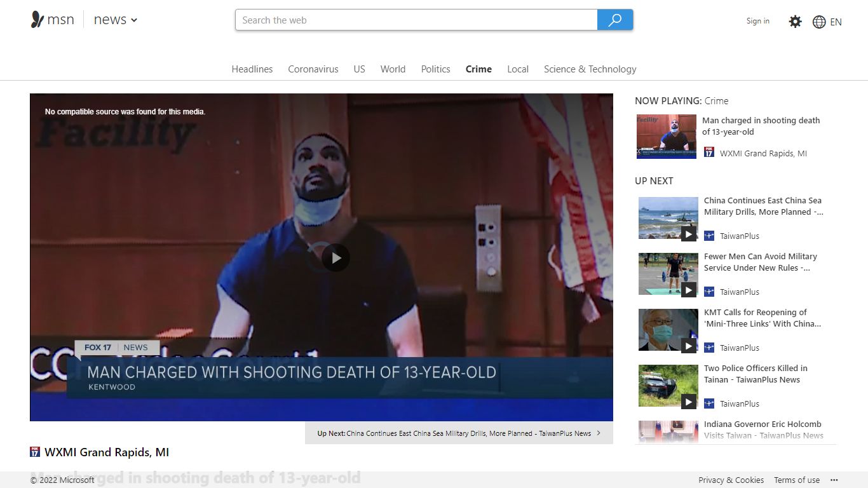Open the settings gear icon
This screenshot has width=868, height=488.
click(x=795, y=22)
